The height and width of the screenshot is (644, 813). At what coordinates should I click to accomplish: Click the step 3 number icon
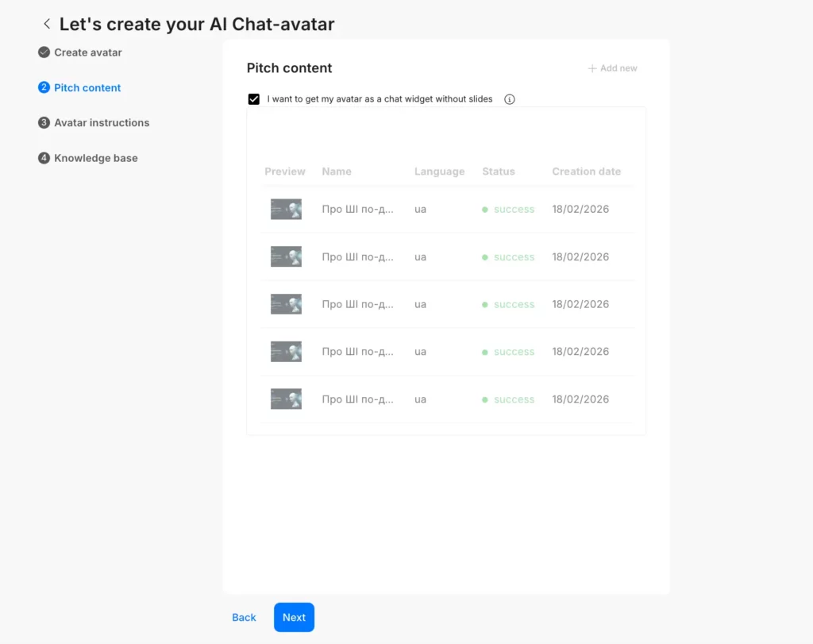44,123
